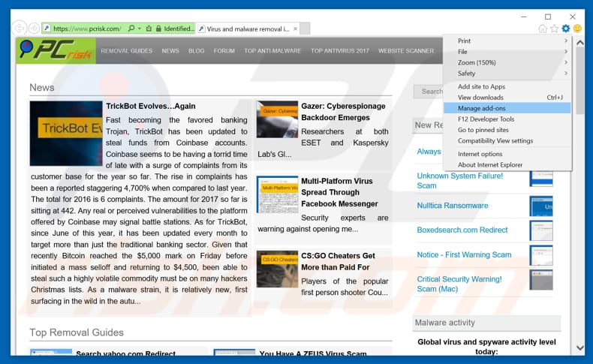593x364 pixels.
Task: Click the vertical scrollbar thumb
Action: click(579, 80)
